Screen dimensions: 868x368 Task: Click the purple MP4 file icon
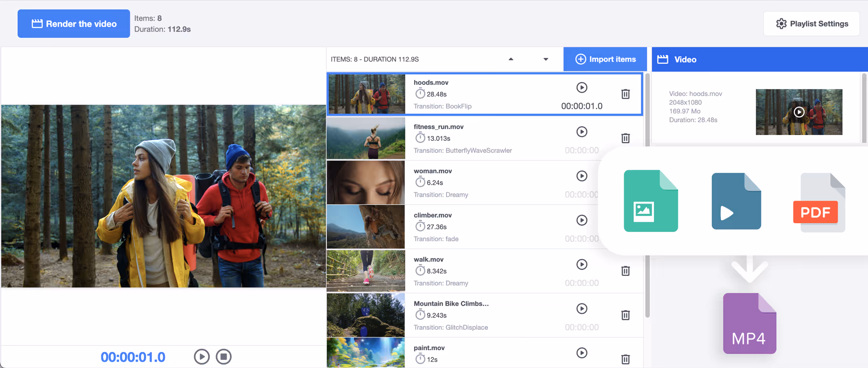[749, 324]
